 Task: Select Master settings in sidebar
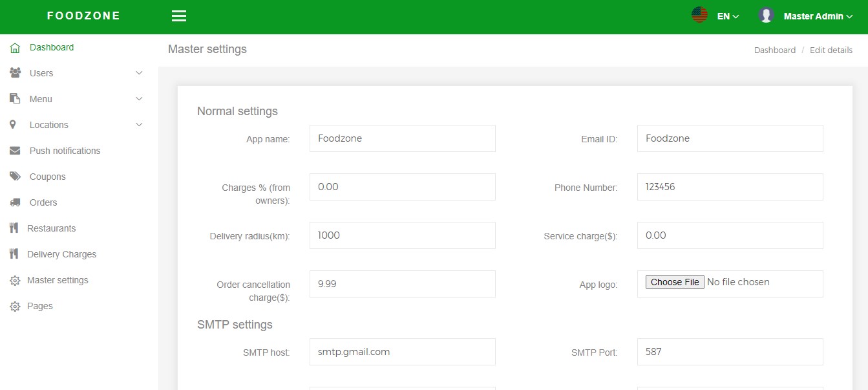click(x=58, y=280)
